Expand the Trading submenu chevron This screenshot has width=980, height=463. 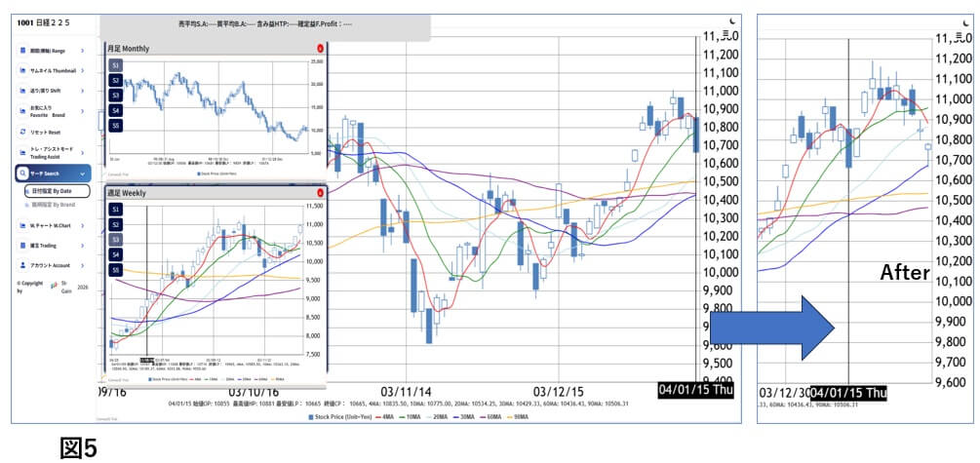pos(83,246)
